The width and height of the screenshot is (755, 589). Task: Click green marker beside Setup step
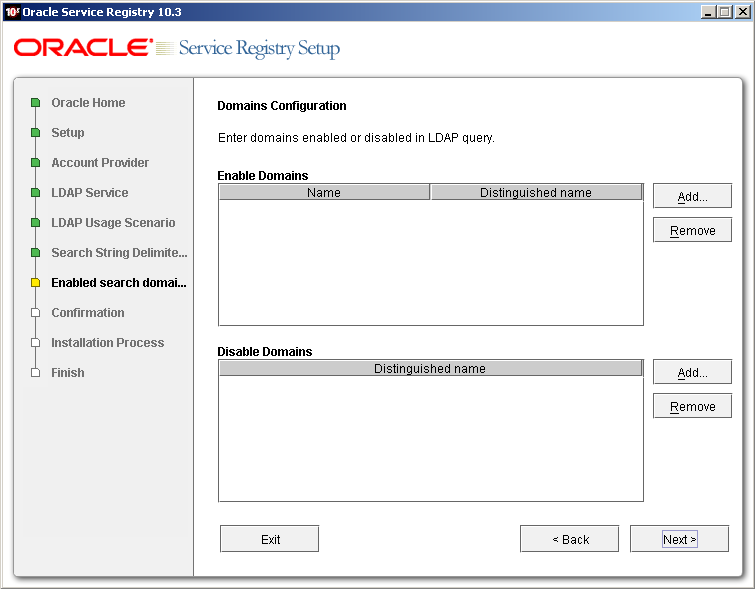(35, 132)
